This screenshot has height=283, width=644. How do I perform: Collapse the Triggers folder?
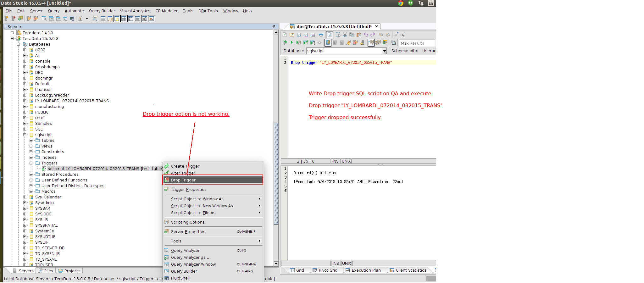click(31, 163)
